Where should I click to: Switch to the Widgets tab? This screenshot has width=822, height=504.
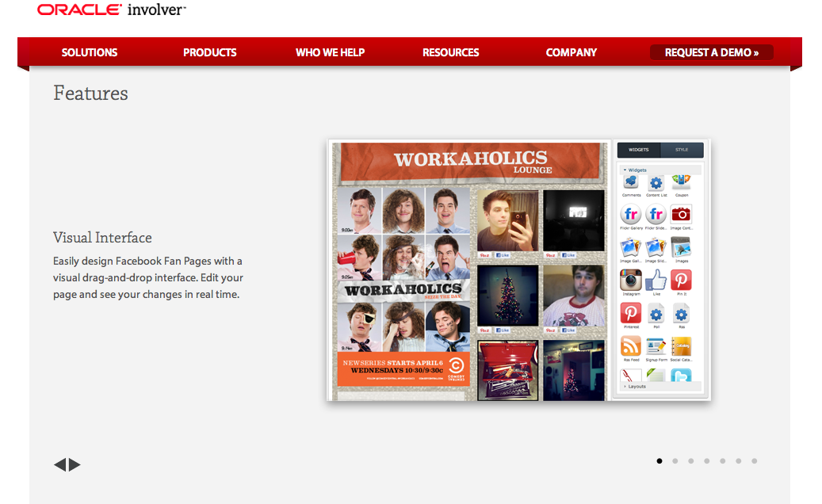pyautogui.click(x=639, y=150)
